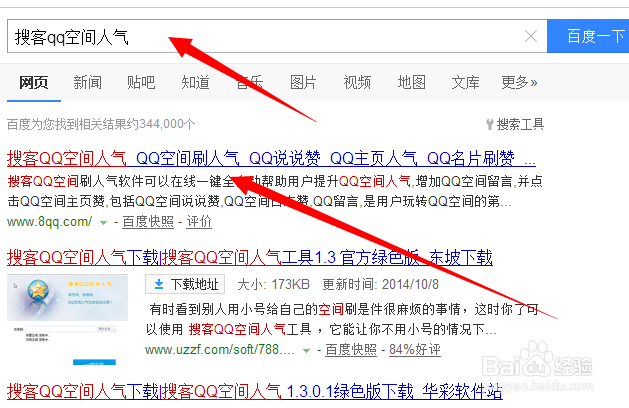Click into the search input field

(x=260, y=37)
